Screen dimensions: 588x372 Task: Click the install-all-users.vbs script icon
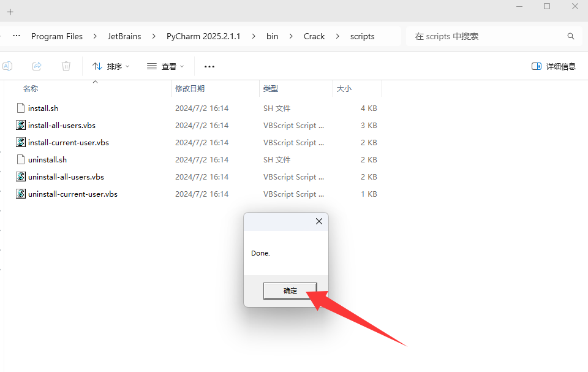point(21,125)
